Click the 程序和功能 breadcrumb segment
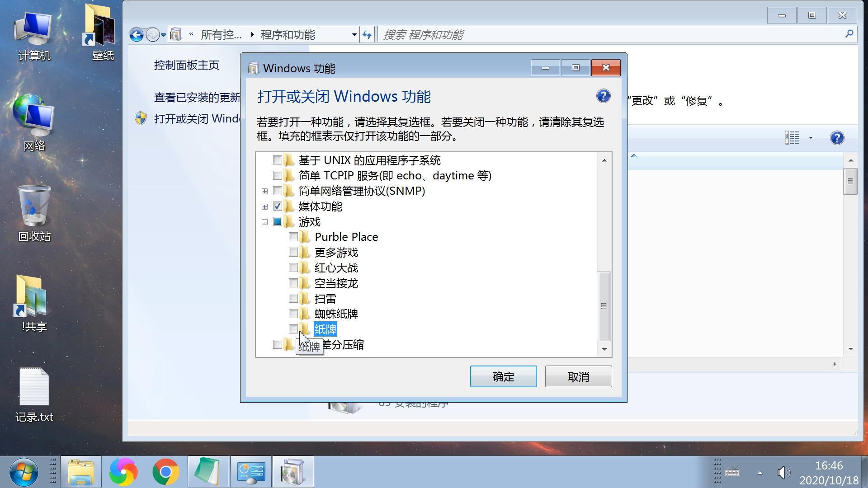 [x=288, y=35]
